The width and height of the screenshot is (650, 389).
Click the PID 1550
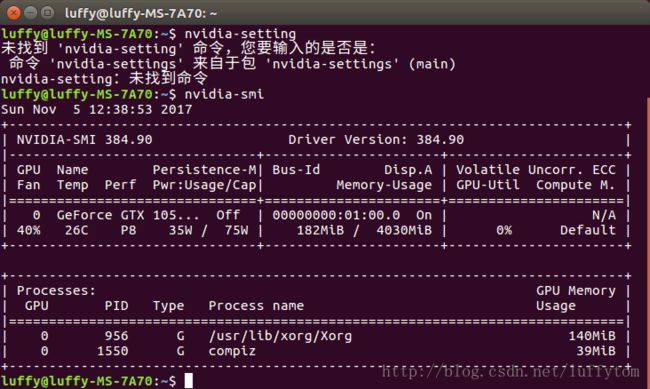112,351
